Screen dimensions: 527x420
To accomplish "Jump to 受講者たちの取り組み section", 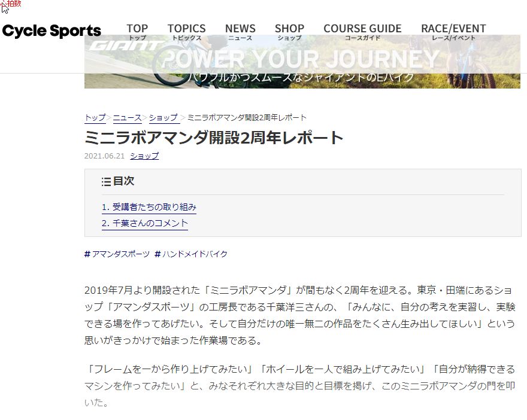I will 149,207.
